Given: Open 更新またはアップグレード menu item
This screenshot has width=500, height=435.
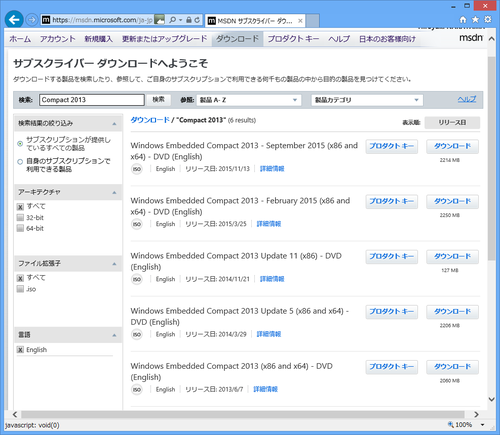Looking at the screenshot, I should coord(164,39).
